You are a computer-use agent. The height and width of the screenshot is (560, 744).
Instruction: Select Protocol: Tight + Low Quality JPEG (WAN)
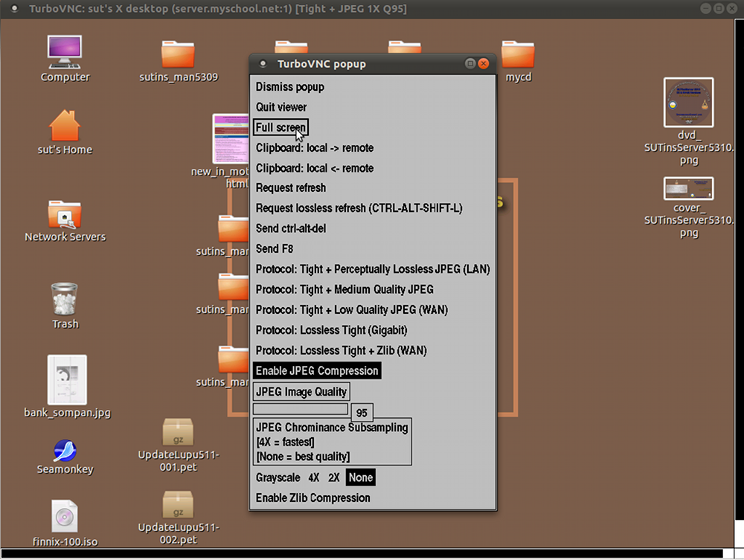pyautogui.click(x=352, y=310)
